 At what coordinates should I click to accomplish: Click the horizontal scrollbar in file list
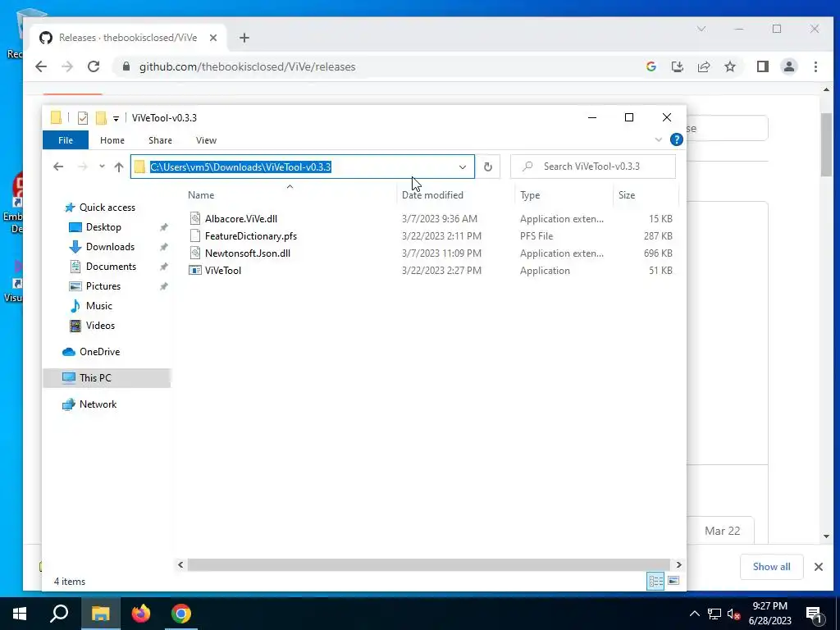(x=428, y=564)
